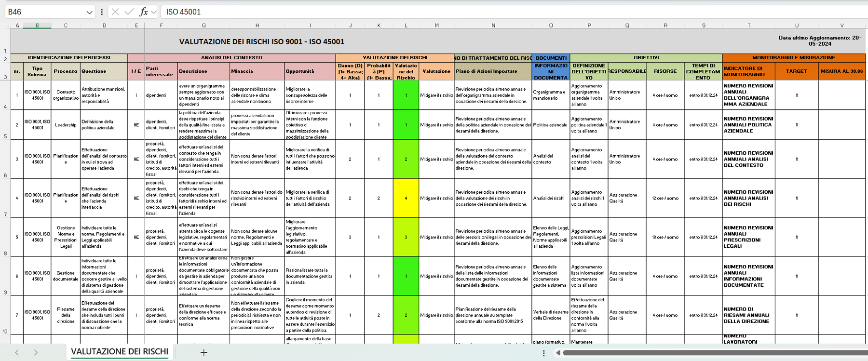Click the Cancel X icon in formula bar

115,12
